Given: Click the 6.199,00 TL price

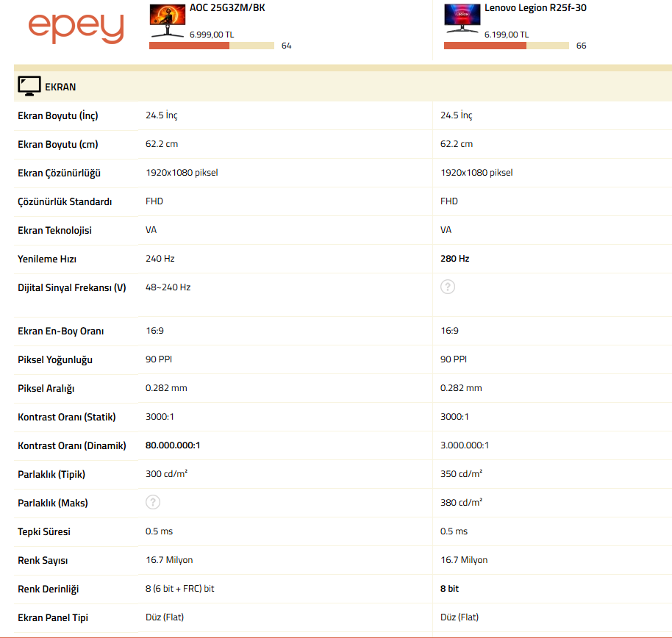Looking at the screenshot, I should click(507, 35).
